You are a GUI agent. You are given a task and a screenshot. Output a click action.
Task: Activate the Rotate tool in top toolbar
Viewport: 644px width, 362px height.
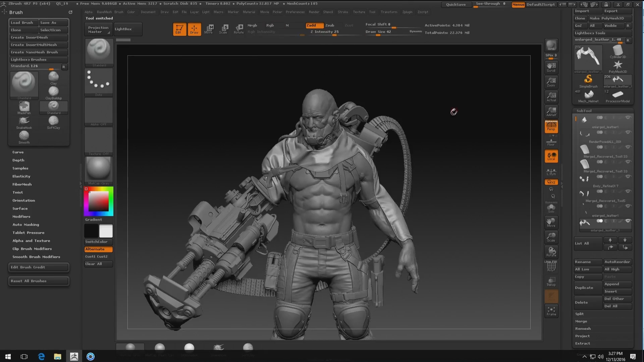239,29
